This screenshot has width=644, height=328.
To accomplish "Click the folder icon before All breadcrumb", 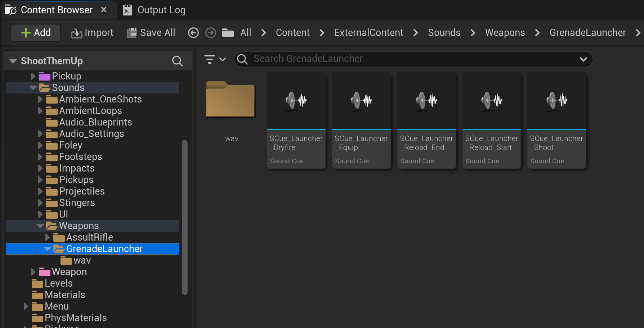I will pos(228,33).
